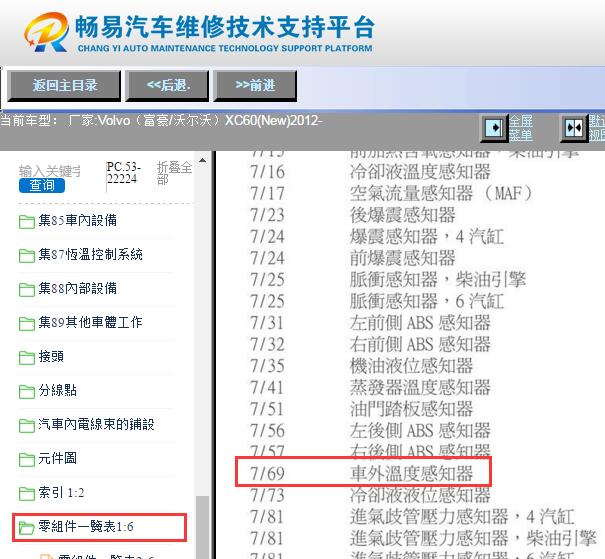Click the folder icon beside 元件圖
Image resolution: width=605 pixels, height=559 pixels.
[x=27, y=459]
